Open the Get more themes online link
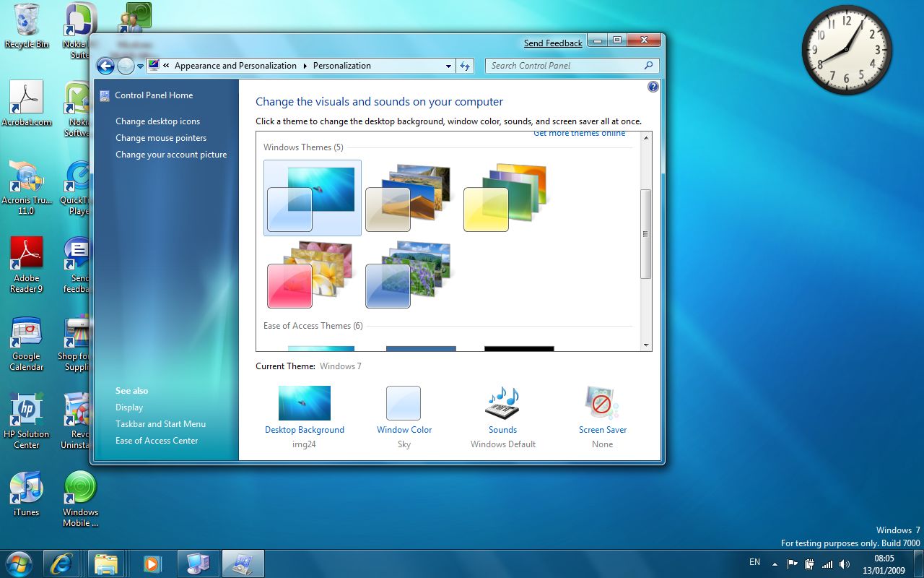This screenshot has width=924, height=578. tap(579, 132)
